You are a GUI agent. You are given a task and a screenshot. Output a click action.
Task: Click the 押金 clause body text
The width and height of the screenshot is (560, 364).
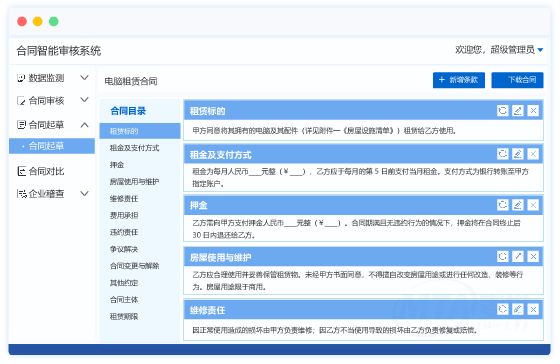(x=356, y=229)
